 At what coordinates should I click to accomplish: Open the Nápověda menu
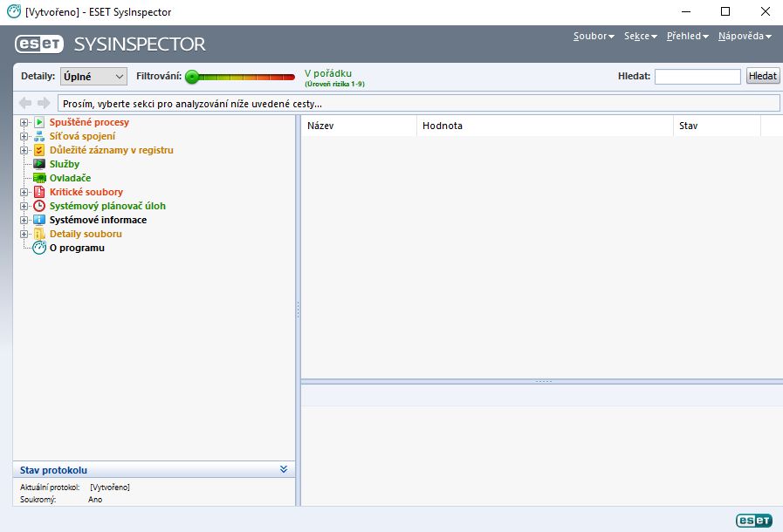point(745,36)
